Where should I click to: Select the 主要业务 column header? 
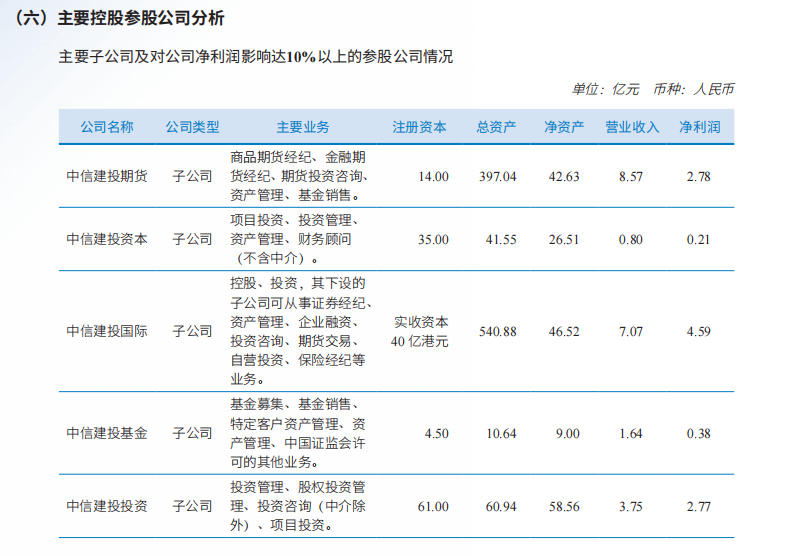point(303,127)
